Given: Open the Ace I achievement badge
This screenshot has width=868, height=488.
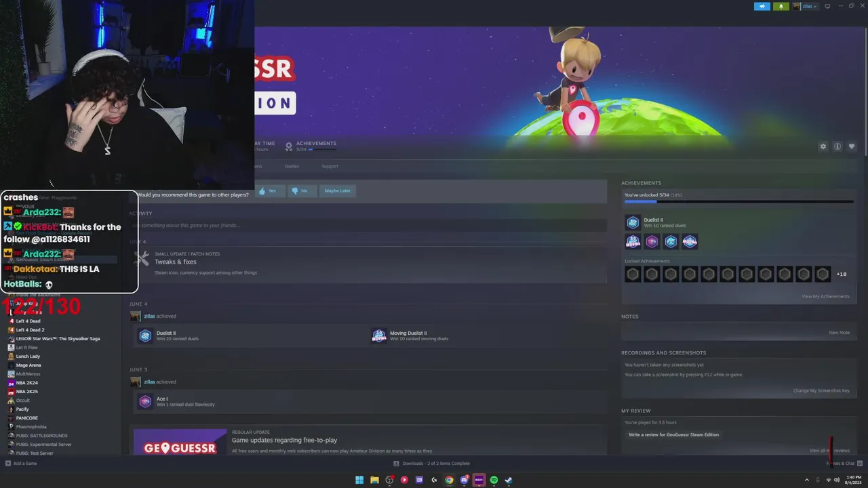Looking at the screenshot, I should click(145, 401).
